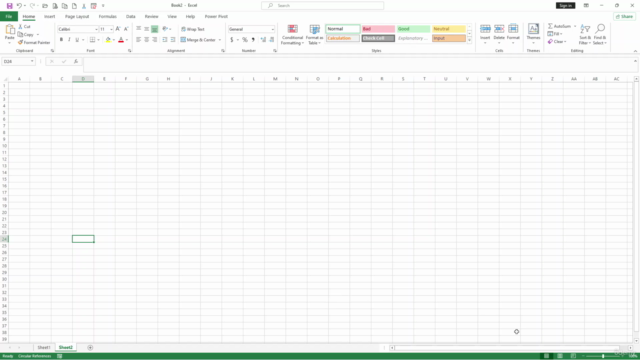Viewport: 640px width, 360px height.
Task: Activate the Format Painter
Action: [x=34, y=42]
